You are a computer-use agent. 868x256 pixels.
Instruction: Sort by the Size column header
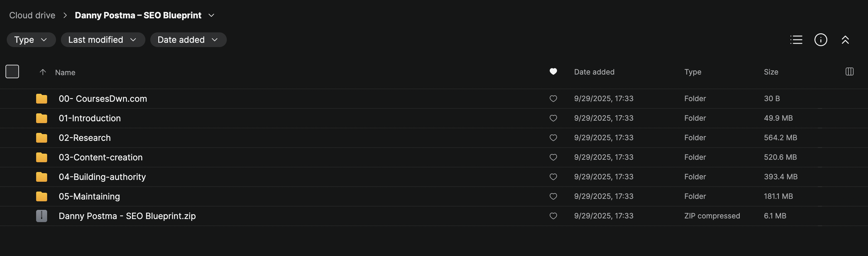click(771, 72)
